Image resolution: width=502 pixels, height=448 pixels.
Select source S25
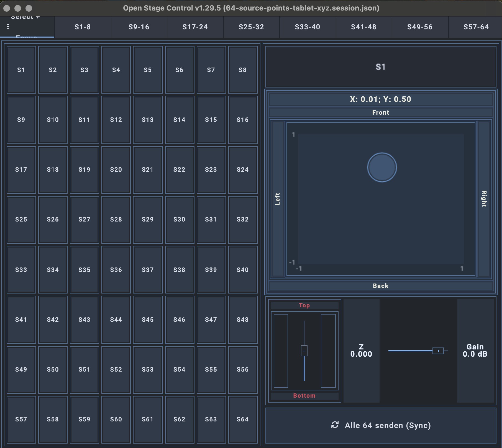point(21,219)
